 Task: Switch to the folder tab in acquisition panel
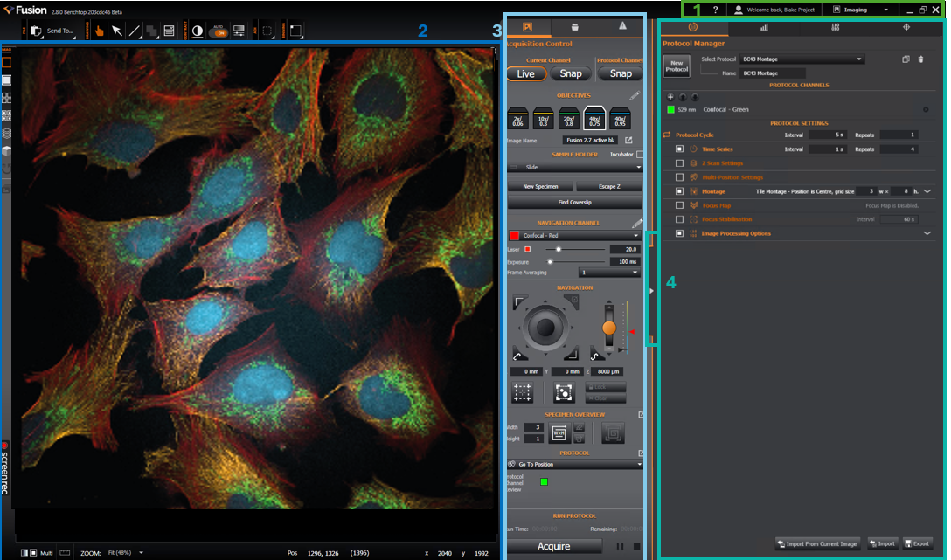pyautogui.click(x=574, y=27)
